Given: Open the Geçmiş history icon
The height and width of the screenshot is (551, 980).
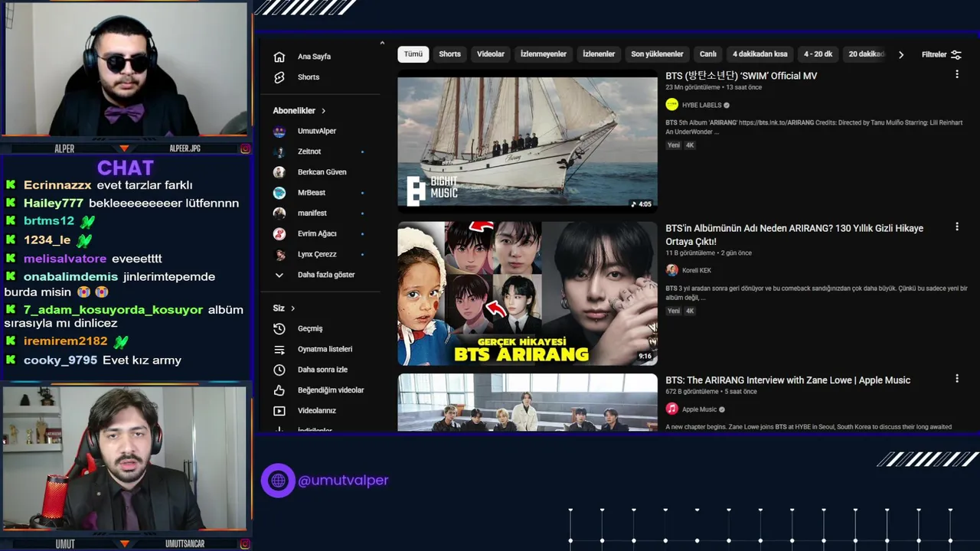Looking at the screenshot, I should 279,328.
